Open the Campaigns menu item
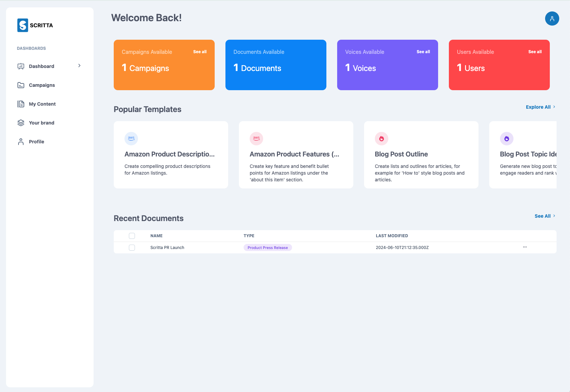The height and width of the screenshot is (392, 570). (x=42, y=85)
